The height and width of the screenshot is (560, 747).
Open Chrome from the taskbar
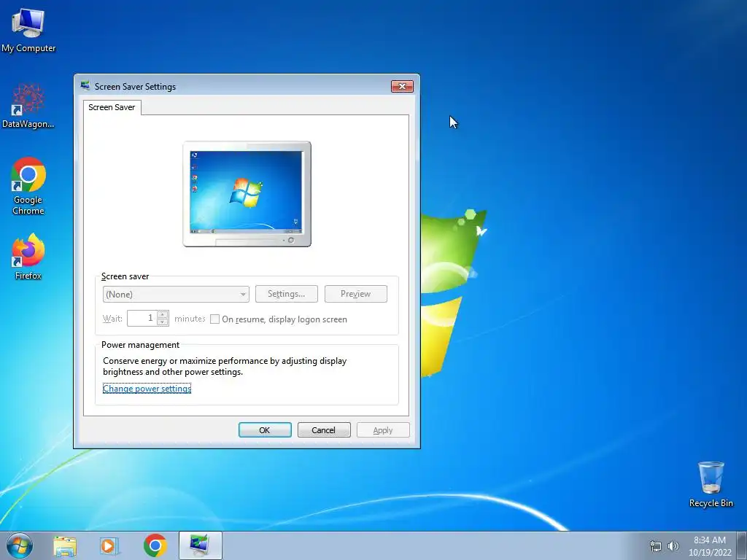[155, 545]
